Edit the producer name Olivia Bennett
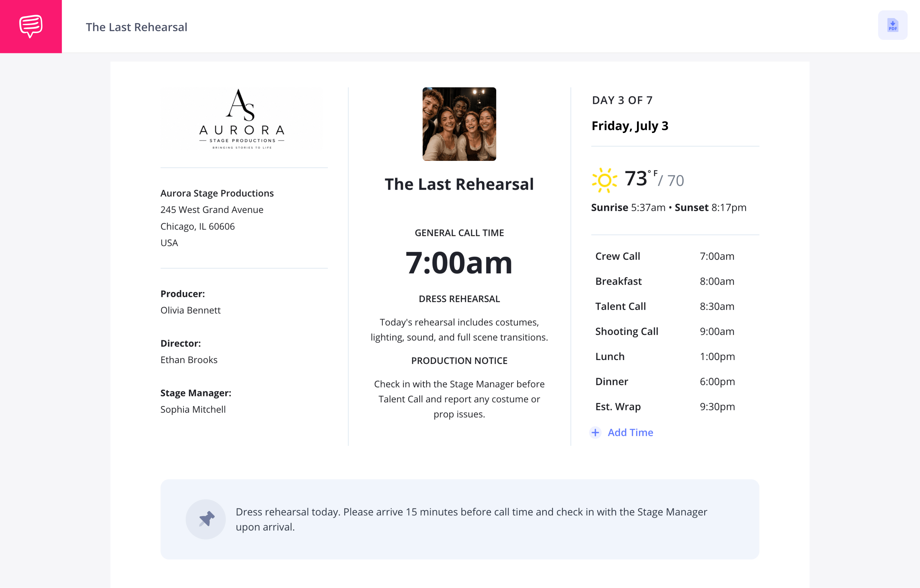Image resolution: width=920 pixels, height=588 pixels. (190, 310)
